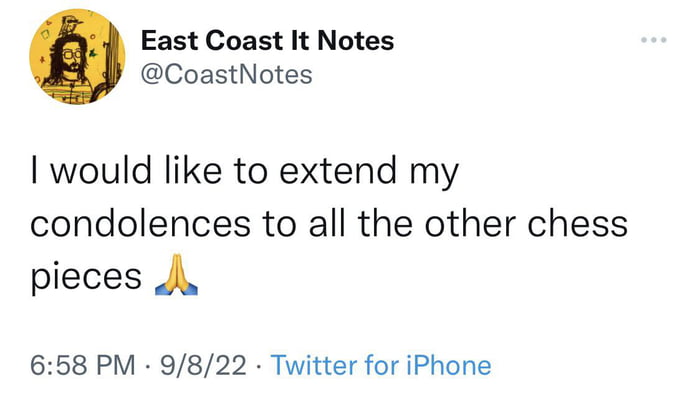Visit the @CoastNotes handle
700x399 pixels.
click(226, 74)
